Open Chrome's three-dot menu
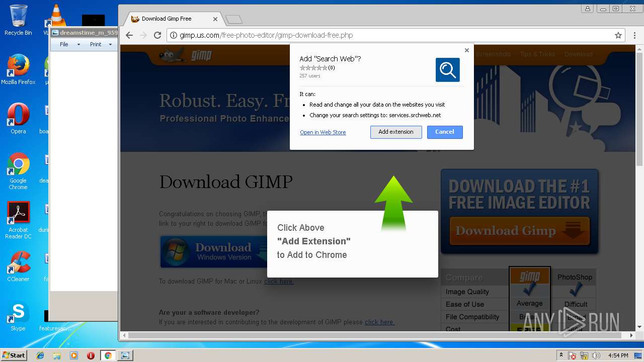This screenshot has width=644, height=362. pos(634,35)
